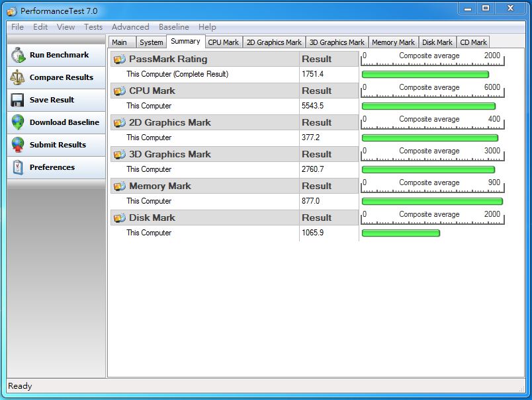This screenshot has height=400, width=532.
Task: Go to the System tab
Action: click(151, 42)
